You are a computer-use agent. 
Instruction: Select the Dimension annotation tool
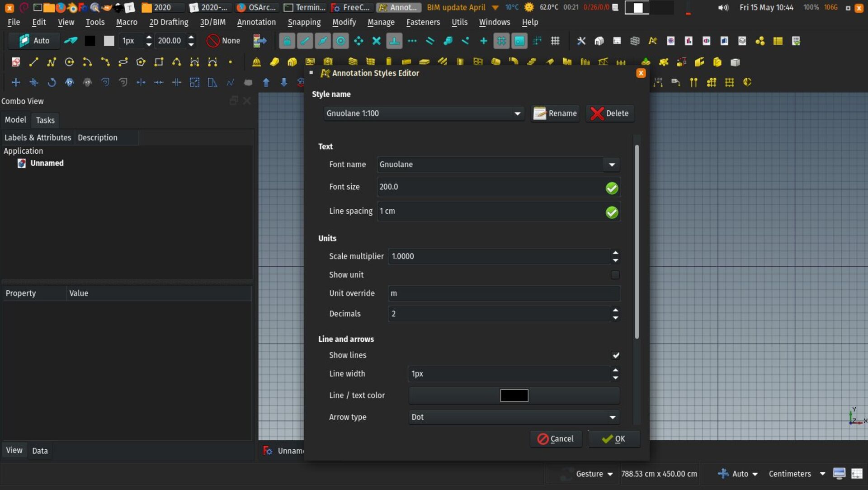point(658,82)
